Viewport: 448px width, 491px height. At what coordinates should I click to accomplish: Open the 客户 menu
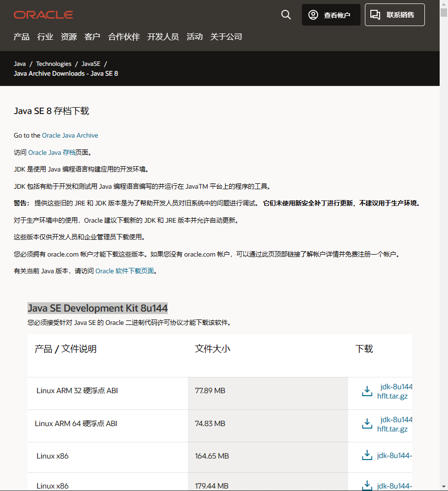pos(92,37)
